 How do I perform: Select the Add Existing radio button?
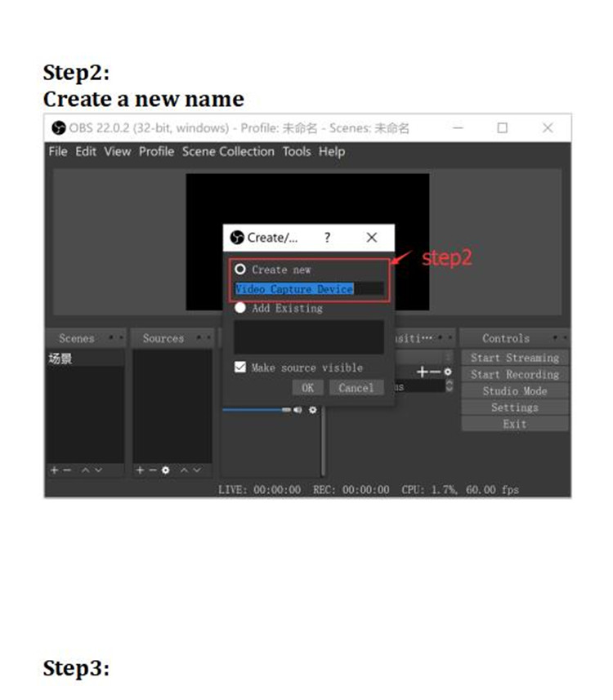240,309
